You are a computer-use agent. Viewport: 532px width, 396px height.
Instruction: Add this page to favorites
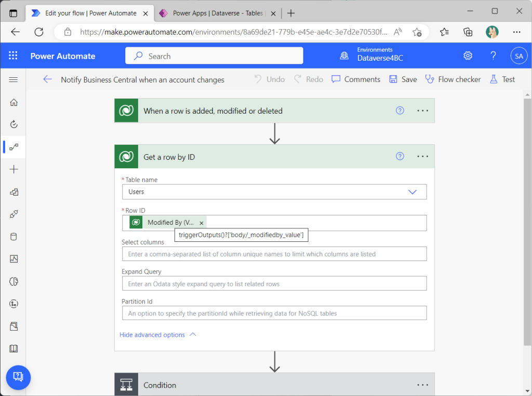[417, 32]
